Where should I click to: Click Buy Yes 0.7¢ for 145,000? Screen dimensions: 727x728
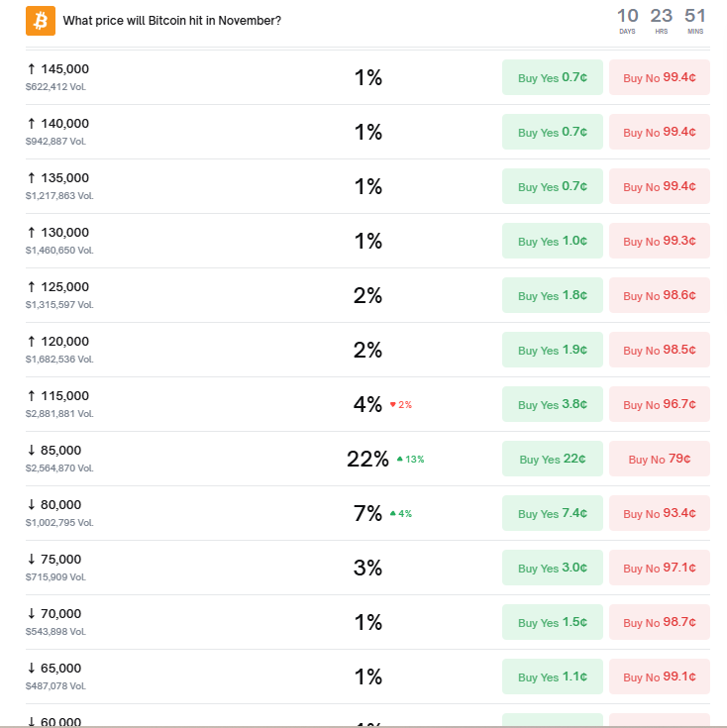(552, 77)
